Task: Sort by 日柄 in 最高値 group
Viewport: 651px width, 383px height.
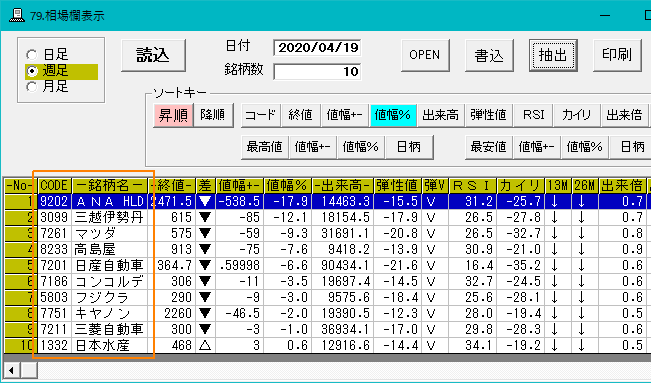Action: coord(409,147)
